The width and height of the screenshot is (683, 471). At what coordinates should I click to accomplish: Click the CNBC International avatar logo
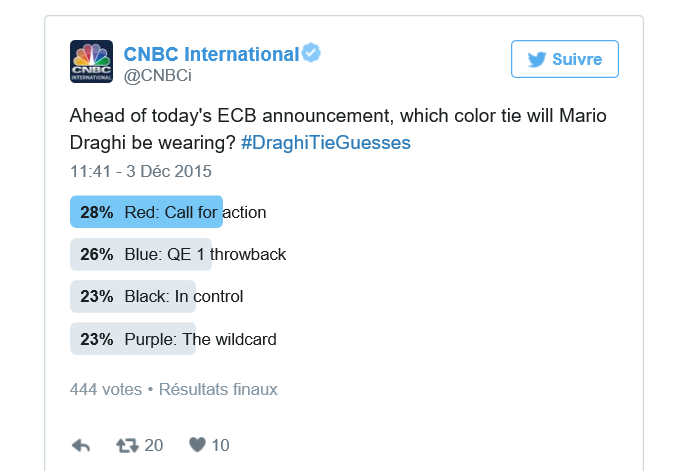coord(91,61)
